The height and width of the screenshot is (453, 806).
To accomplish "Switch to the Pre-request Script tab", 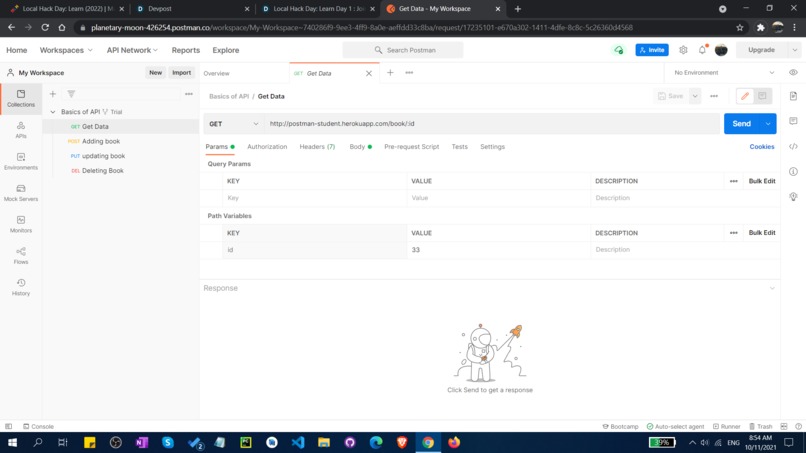I will (411, 147).
